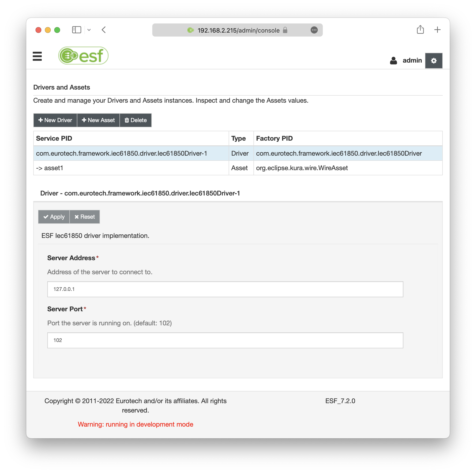Go back with the browser arrow

pos(104,30)
